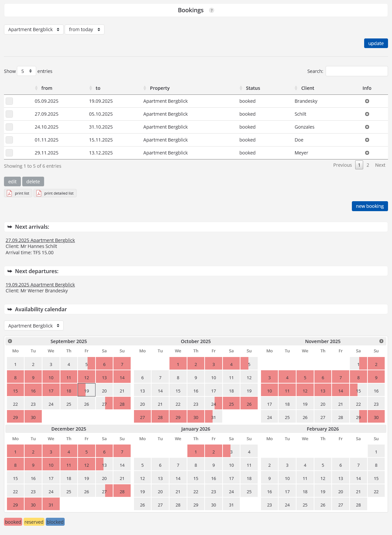
Task: Open the 'from today' date range dropdown
Action: click(x=84, y=30)
